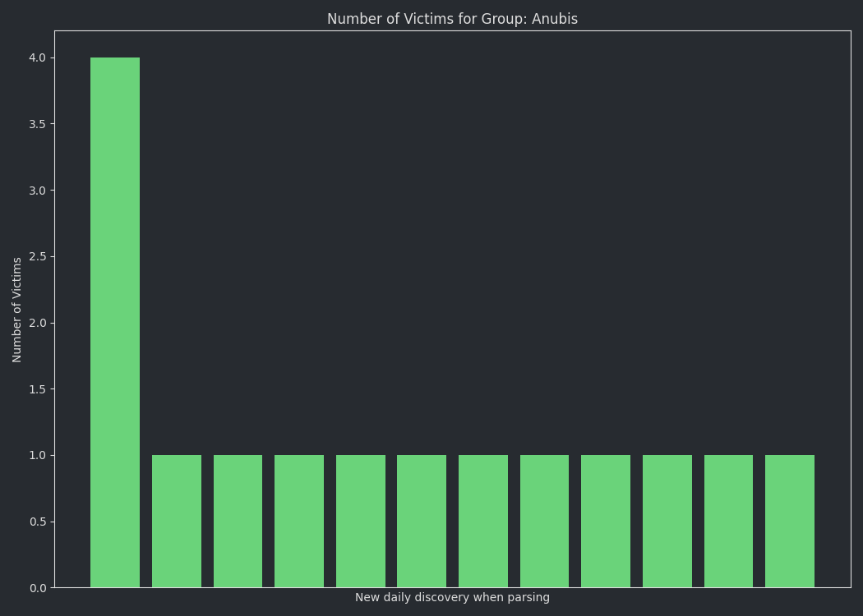Click the 0.0 y-axis tick label
This screenshot has height=616, width=863.
click(x=38, y=588)
